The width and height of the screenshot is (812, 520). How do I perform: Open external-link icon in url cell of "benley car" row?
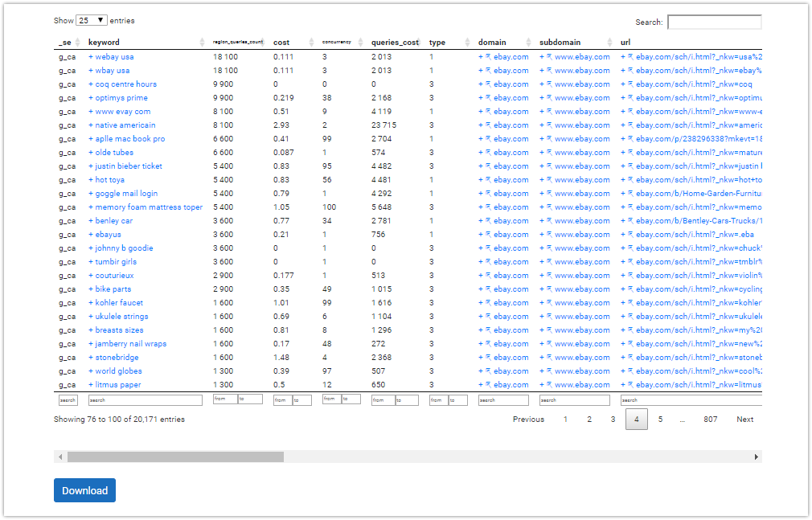[x=631, y=221]
